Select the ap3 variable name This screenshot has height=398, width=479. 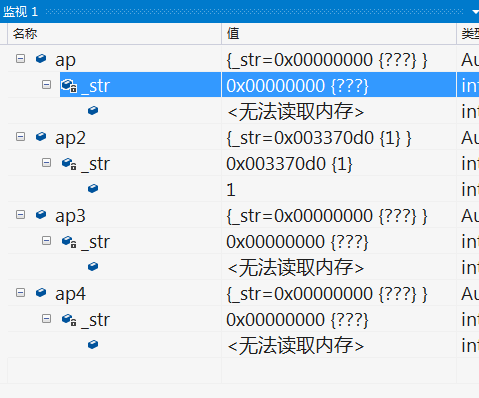coord(70,216)
